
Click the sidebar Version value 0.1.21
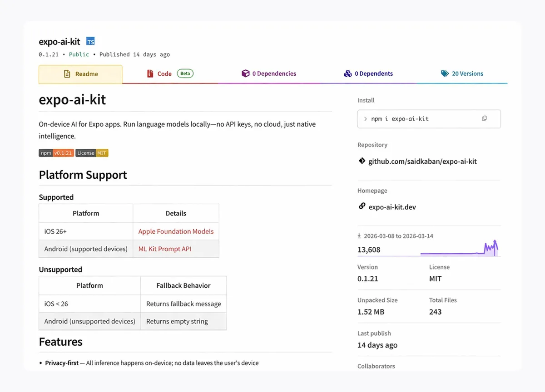(x=368, y=279)
